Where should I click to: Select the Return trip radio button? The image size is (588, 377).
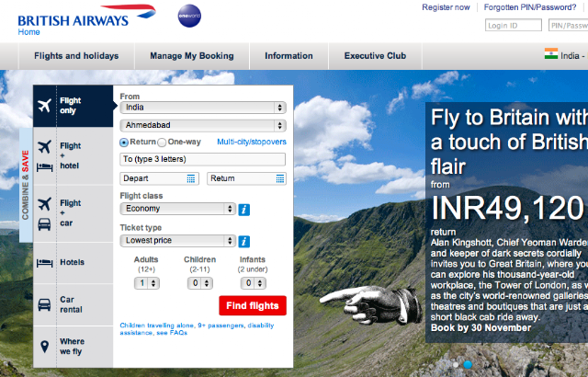coord(124,143)
